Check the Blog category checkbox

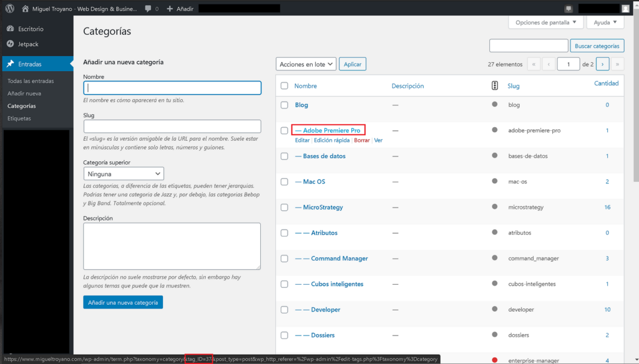[x=285, y=105]
